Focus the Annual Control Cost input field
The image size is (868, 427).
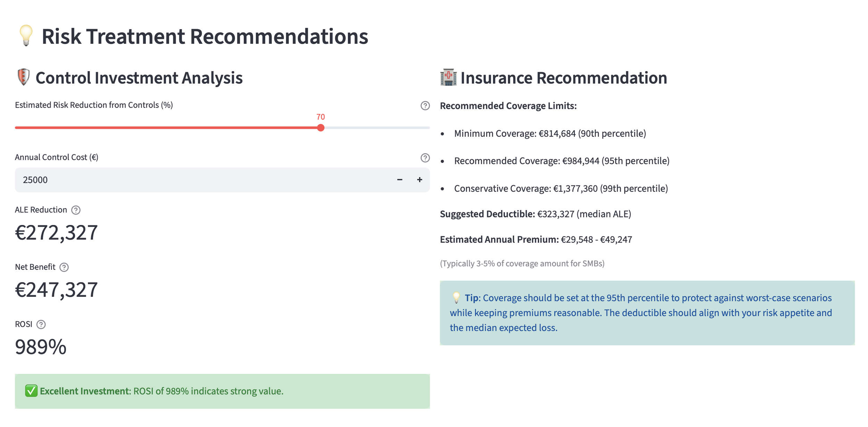(201, 180)
